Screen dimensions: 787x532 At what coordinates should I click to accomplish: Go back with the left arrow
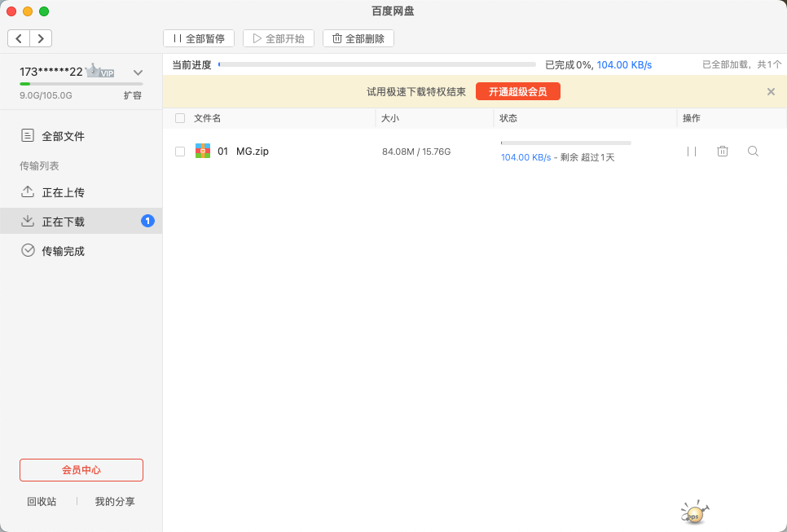tap(19, 38)
